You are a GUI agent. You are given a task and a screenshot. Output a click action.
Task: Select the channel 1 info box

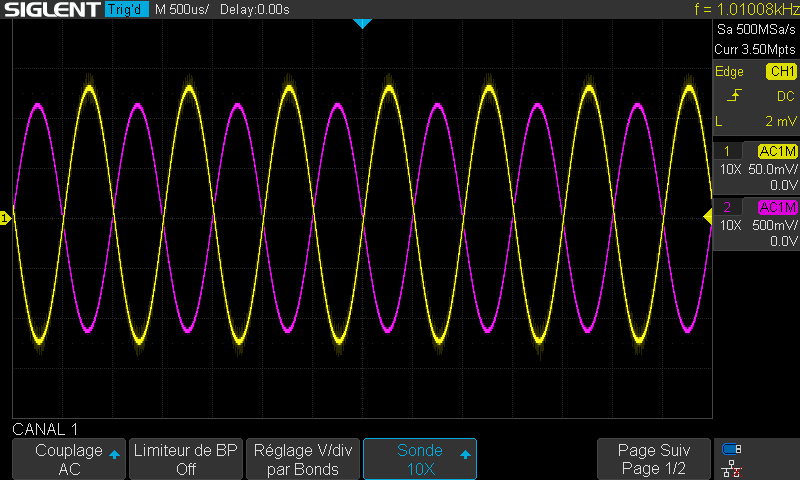755,168
